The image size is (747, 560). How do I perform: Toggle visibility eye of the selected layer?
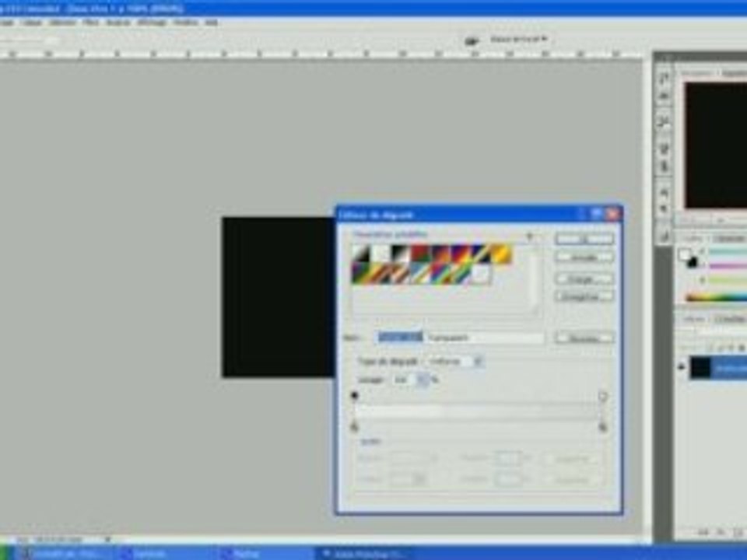click(682, 367)
